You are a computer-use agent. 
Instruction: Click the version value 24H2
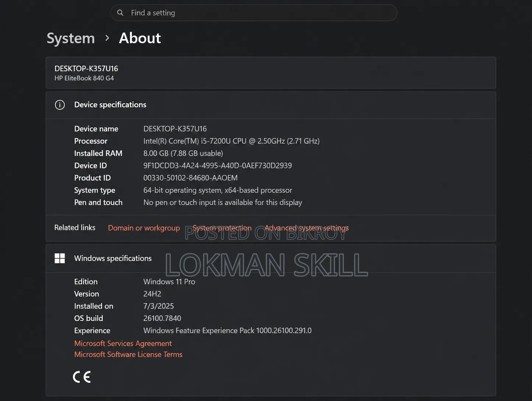pyautogui.click(x=152, y=294)
